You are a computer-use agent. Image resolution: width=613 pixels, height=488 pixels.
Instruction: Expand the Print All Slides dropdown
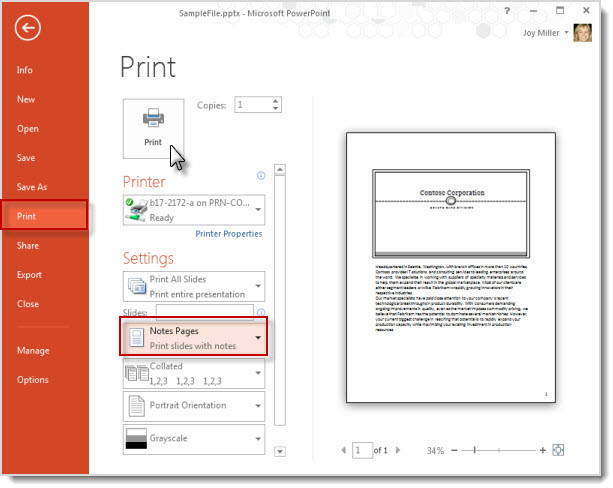coord(194,287)
